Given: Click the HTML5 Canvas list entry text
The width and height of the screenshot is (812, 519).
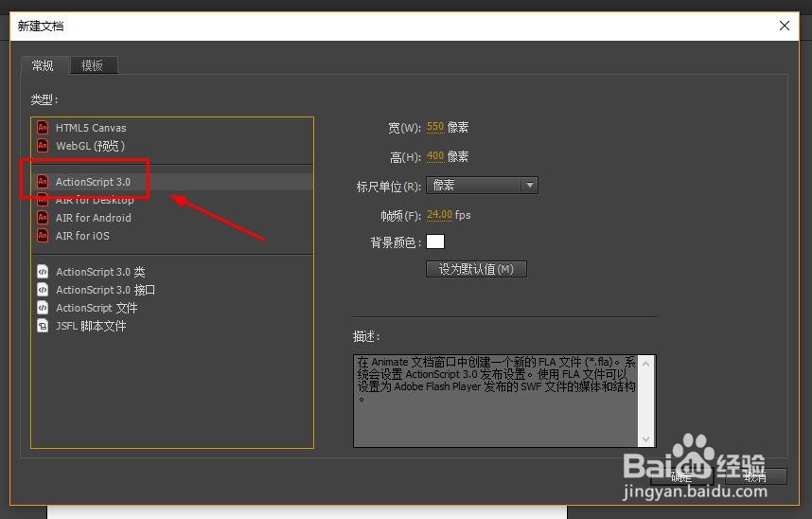Looking at the screenshot, I should pyautogui.click(x=91, y=128).
